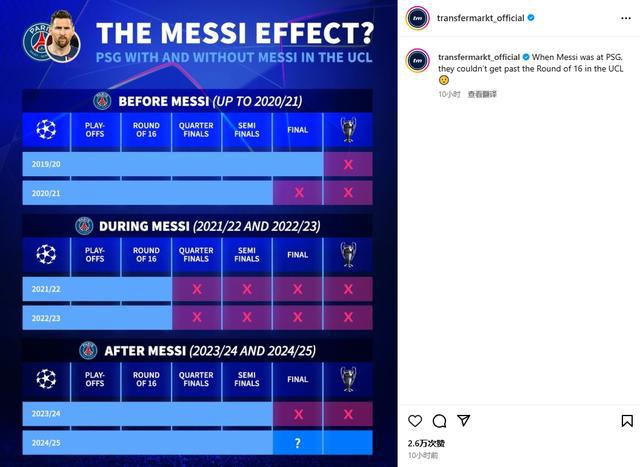Click the verified badge in the header
This screenshot has height=467, width=640.
pyautogui.click(x=531, y=18)
